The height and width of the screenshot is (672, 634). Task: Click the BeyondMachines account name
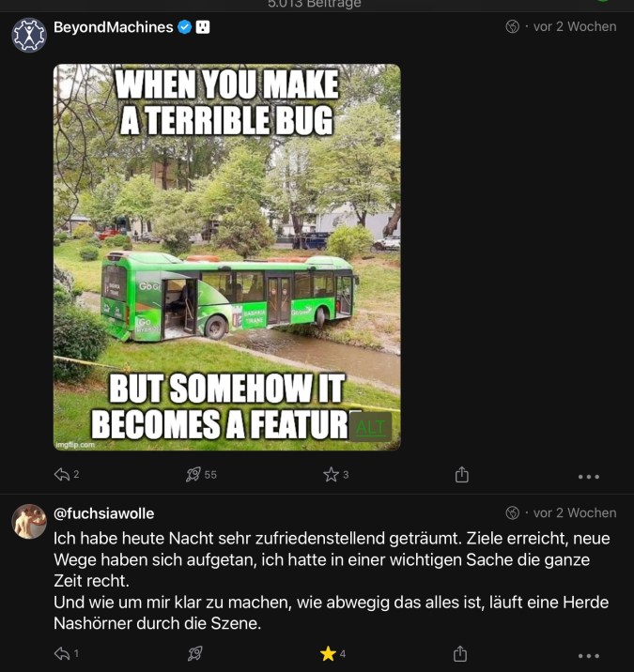(x=113, y=27)
